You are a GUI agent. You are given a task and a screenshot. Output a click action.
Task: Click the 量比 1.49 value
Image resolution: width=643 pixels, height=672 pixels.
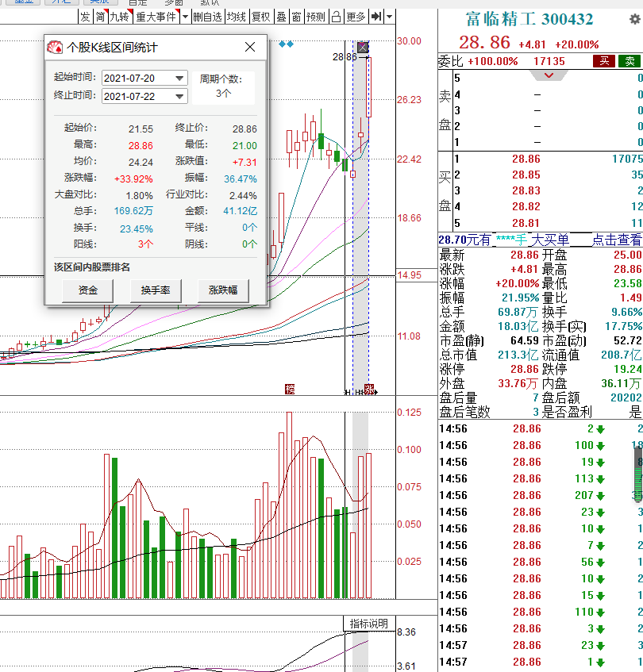(630, 298)
